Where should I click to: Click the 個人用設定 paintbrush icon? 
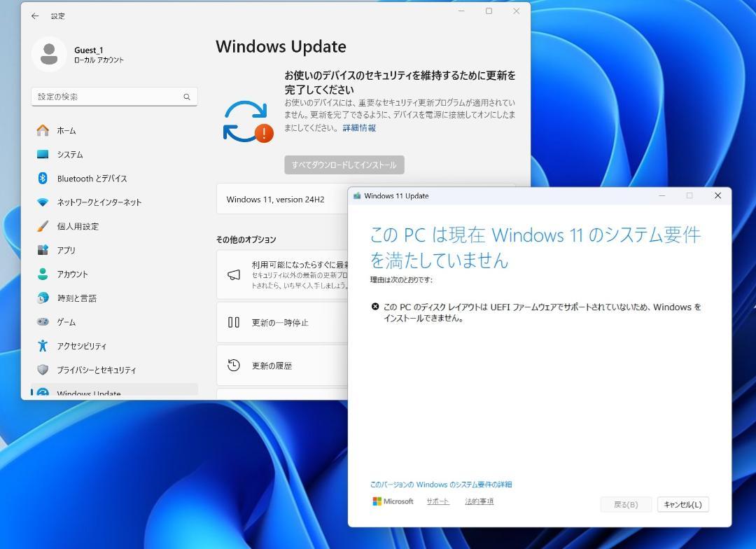click(43, 225)
